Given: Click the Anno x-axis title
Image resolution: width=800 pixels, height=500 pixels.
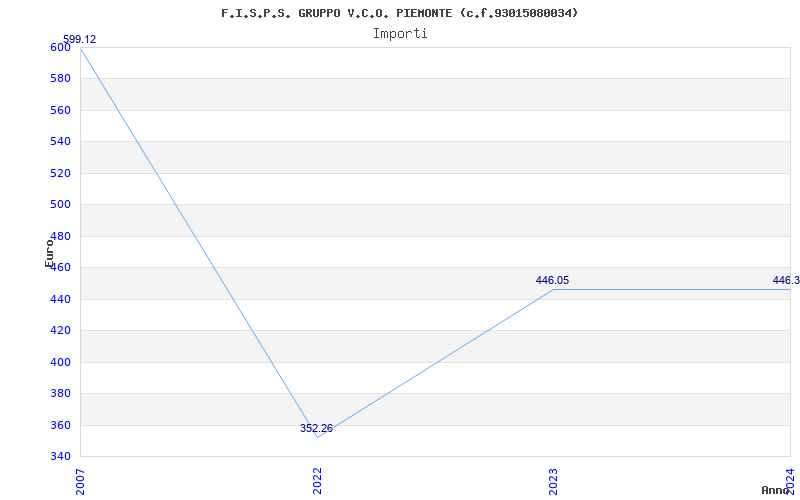Looking at the screenshot, I should 775,490.
